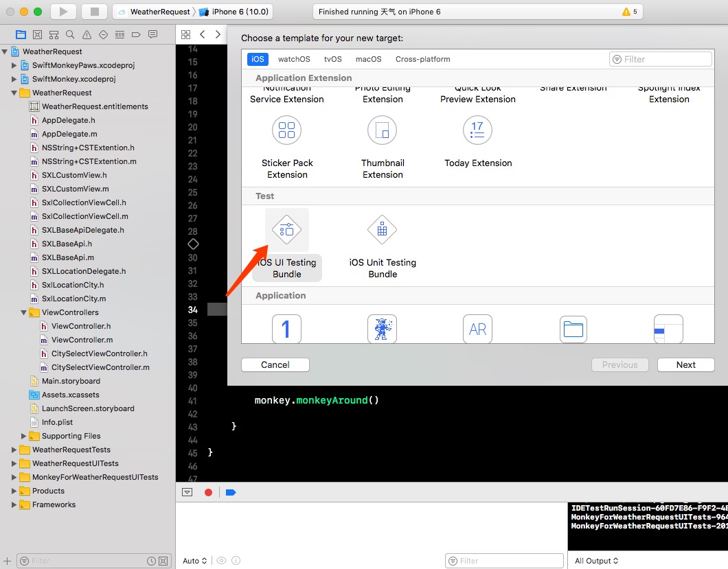Open the Breakpoint navigator icon
Image resolution: width=728 pixels, height=569 pixels.
136,34
